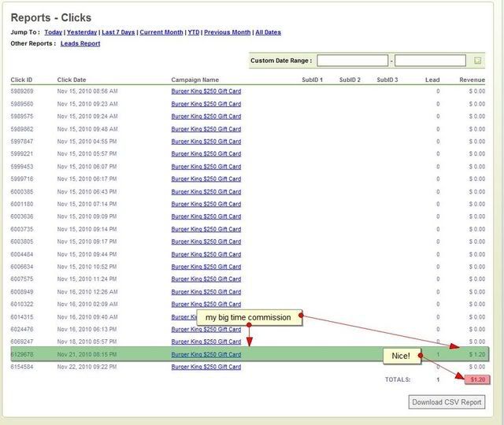
Task: Focus the end date field of Custom Date Range
Action: (x=431, y=61)
